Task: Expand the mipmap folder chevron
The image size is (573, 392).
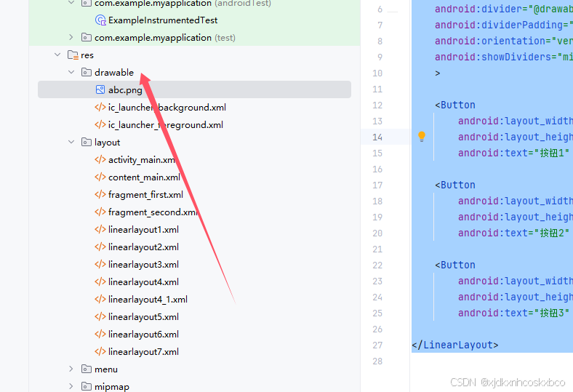Action: [x=71, y=386]
